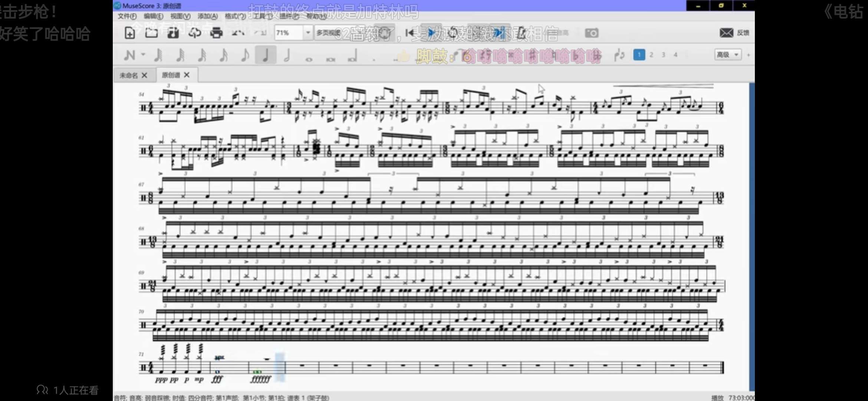Click the image capture camera icon
868x401 pixels.
pos(591,33)
